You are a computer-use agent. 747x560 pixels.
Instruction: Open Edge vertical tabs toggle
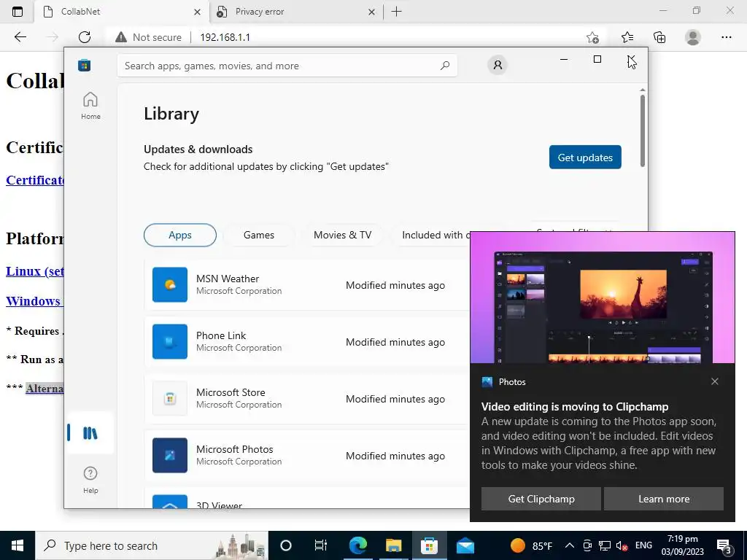[18, 12]
